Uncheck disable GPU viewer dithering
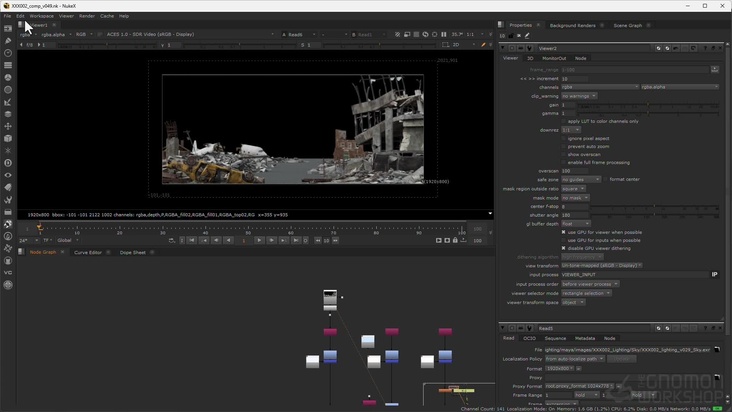The image size is (732, 412). pyautogui.click(x=563, y=248)
